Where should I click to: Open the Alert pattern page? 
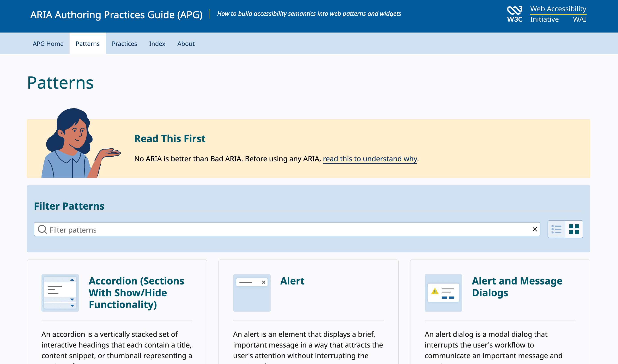pos(292,281)
